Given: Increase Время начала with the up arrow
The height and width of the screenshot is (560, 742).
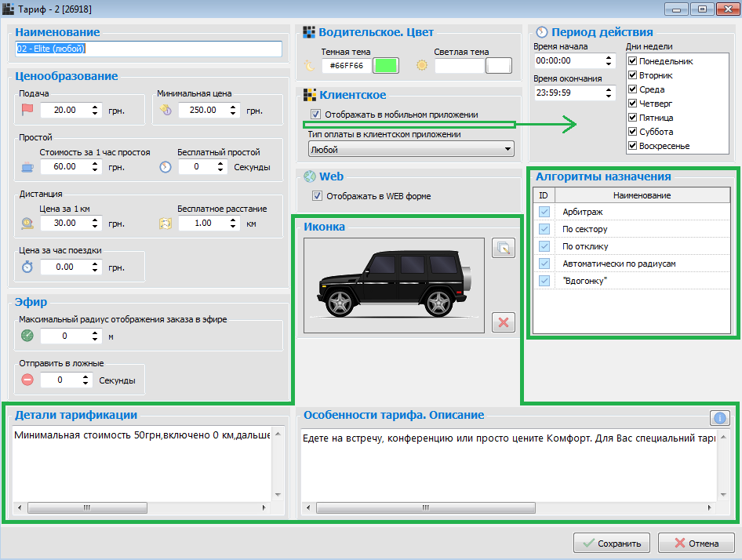Looking at the screenshot, I should tap(609, 57).
